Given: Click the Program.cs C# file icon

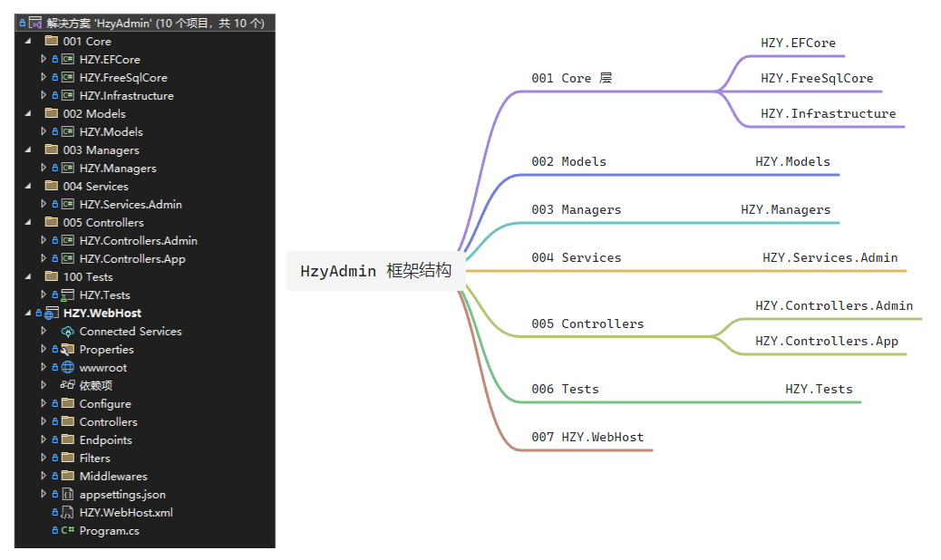Looking at the screenshot, I should (x=67, y=531).
